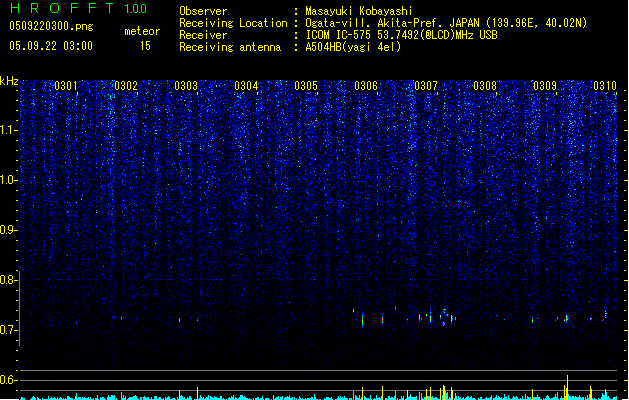
Task: Click the 'Receiving antenna' field label
Action: point(230,47)
